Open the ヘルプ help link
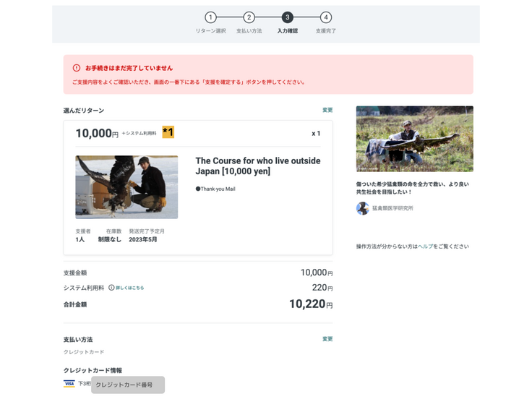The height and width of the screenshot is (399, 532). point(425,246)
